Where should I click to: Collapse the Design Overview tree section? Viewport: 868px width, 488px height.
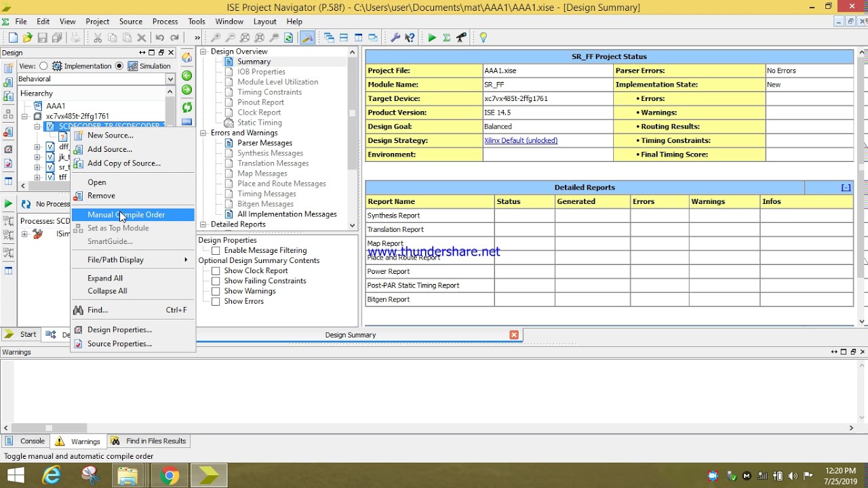[x=203, y=52]
